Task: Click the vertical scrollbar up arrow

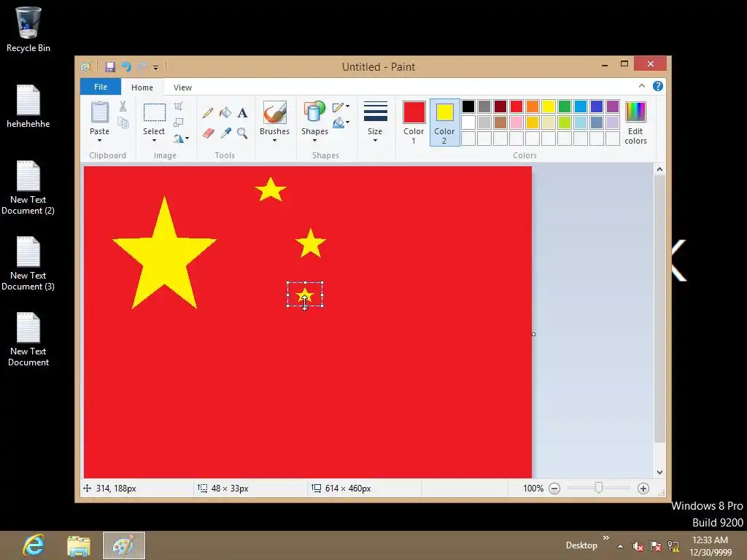Action: click(x=659, y=169)
